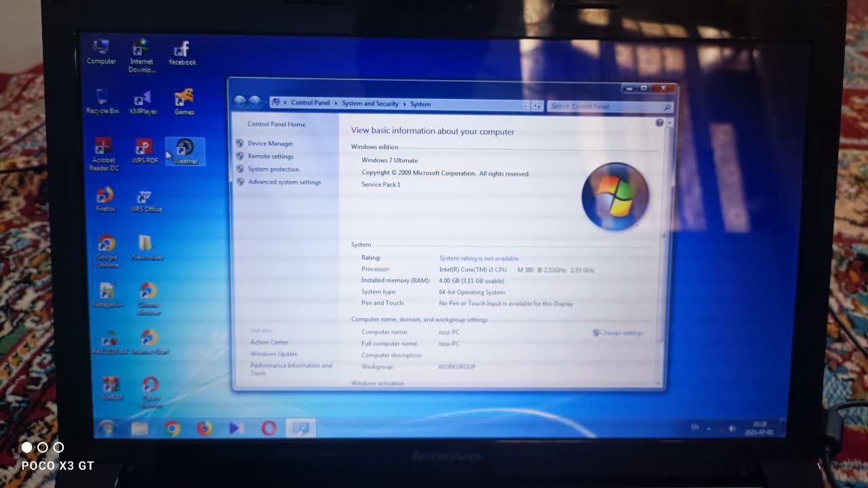Click the Service Pack 1 text
Viewport: 868px width, 488px height.
coord(381,185)
